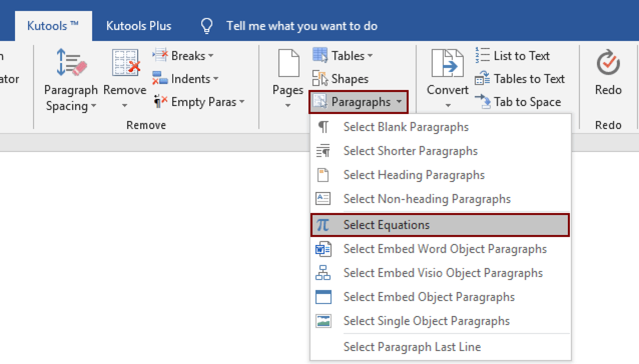639x364 pixels.
Task: Expand the Tables dropdown
Action: click(371, 55)
